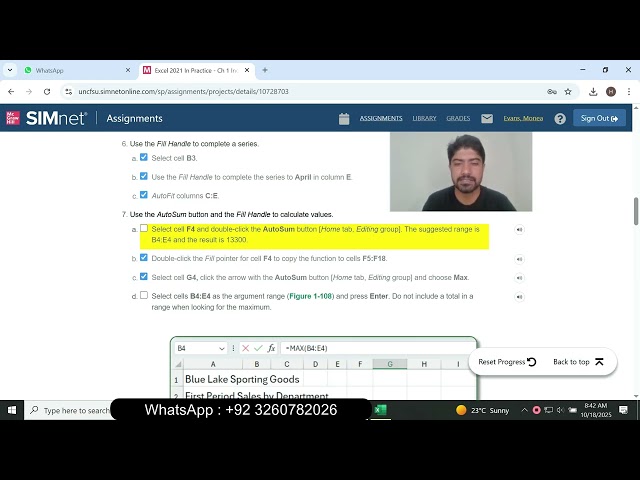Image resolution: width=640 pixels, height=480 pixels.
Task: Click the McGraw Hill logo
Action: coord(13,118)
